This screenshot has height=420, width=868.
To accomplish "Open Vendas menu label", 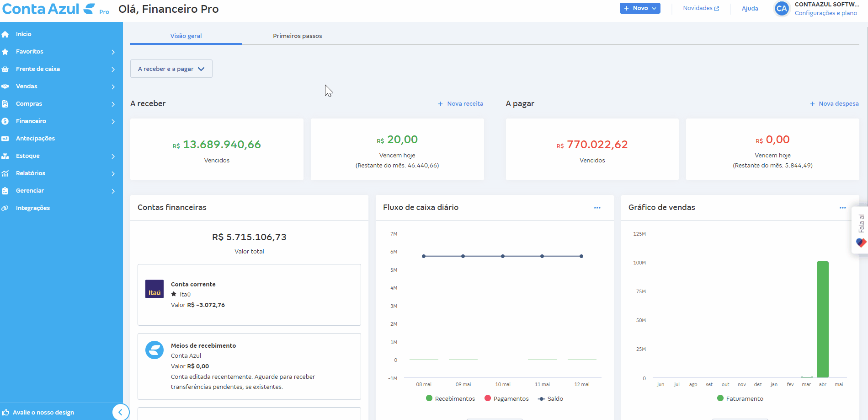I will (27, 86).
